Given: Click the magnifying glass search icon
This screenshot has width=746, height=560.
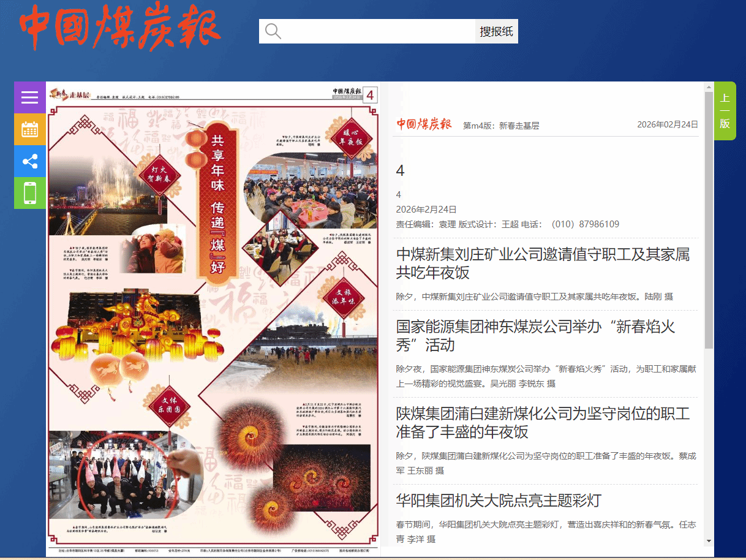Looking at the screenshot, I should coord(273,31).
